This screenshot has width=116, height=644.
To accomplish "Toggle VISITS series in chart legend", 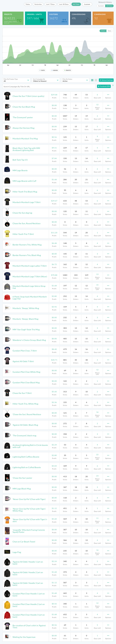I will [42, 70].
